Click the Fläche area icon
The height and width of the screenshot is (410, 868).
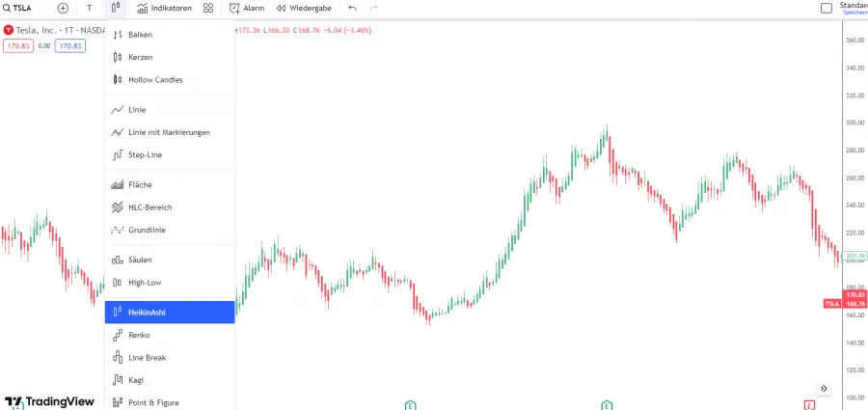pyautogui.click(x=118, y=184)
